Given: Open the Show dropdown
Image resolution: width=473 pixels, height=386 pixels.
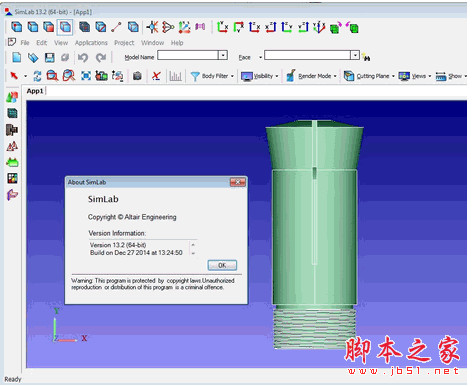Looking at the screenshot, I should 451,76.
